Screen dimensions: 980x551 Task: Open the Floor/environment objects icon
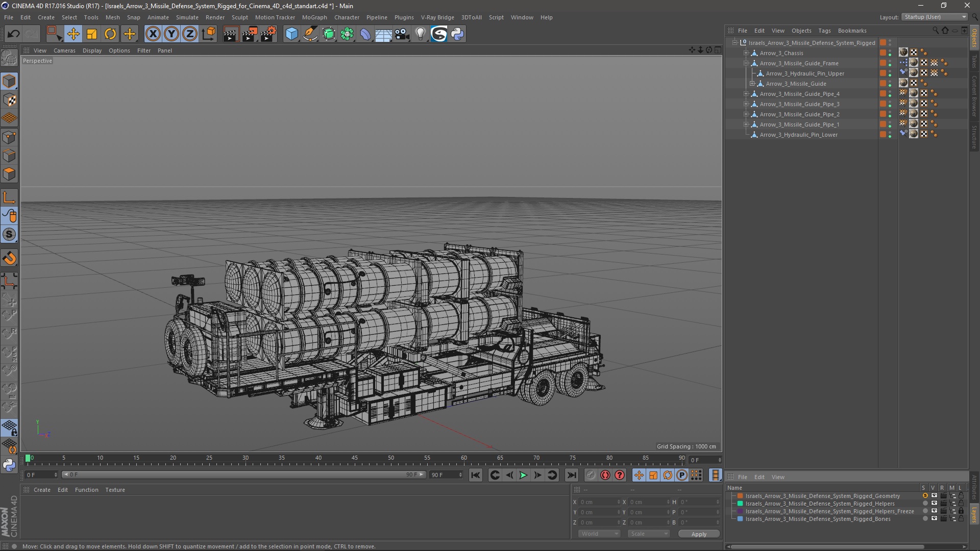point(384,34)
